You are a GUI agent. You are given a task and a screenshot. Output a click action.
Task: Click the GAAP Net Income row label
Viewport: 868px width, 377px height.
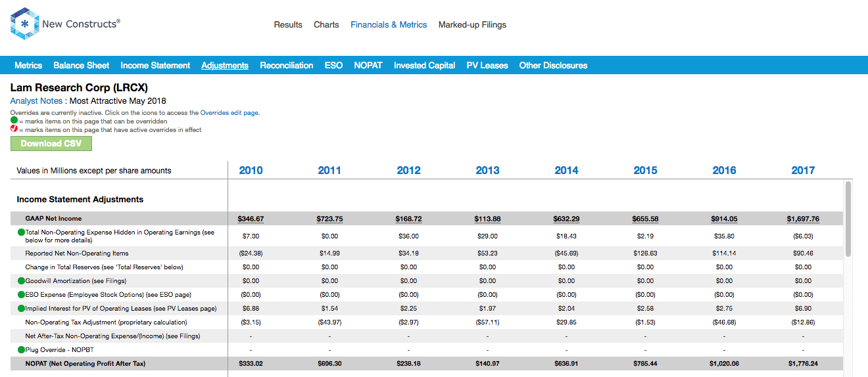click(53, 218)
